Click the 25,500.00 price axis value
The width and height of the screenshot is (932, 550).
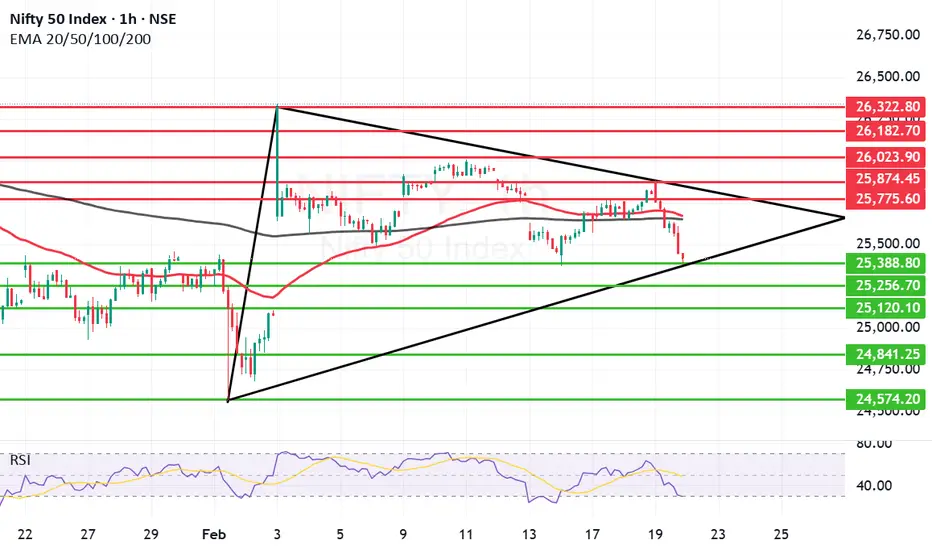coord(888,243)
